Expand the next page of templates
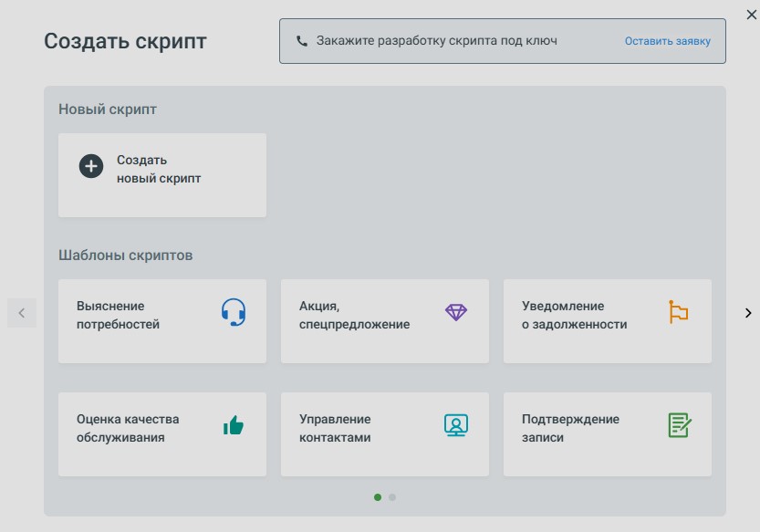The width and height of the screenshot is (760, 532). coord(747,312)
